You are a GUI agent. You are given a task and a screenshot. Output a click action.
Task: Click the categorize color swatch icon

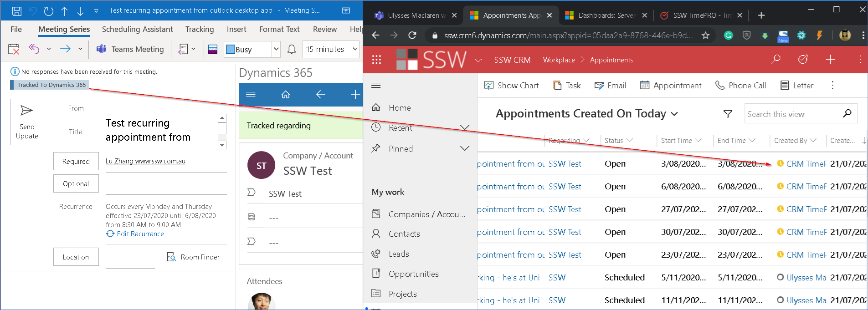(x=213, y=49)
